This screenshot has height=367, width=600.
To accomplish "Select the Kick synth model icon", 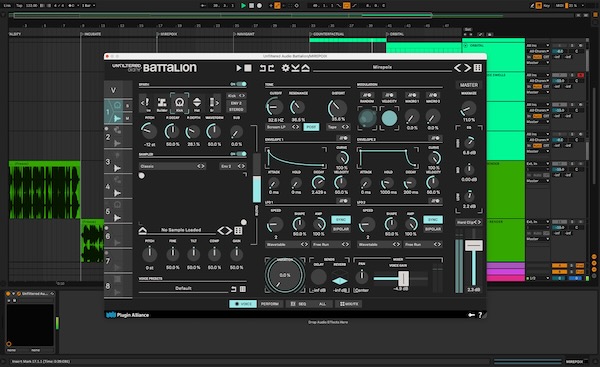I will [179, 103].
